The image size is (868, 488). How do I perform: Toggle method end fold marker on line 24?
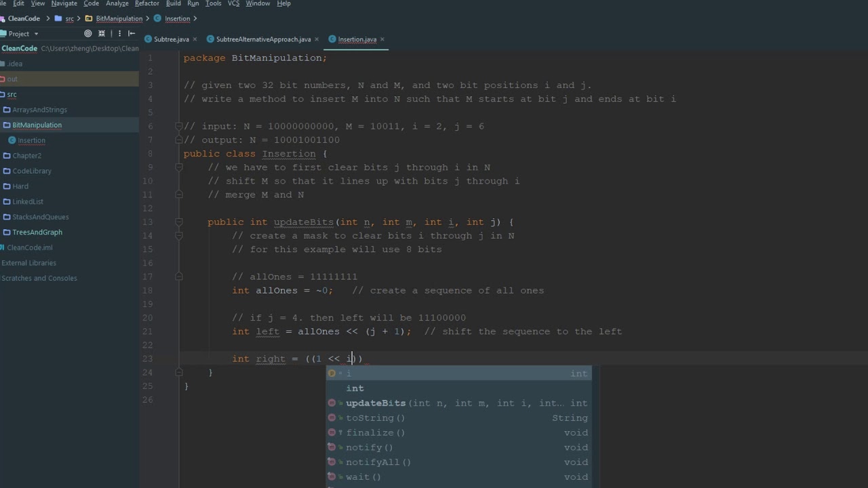pyautogui.click(x=179, y=372)
